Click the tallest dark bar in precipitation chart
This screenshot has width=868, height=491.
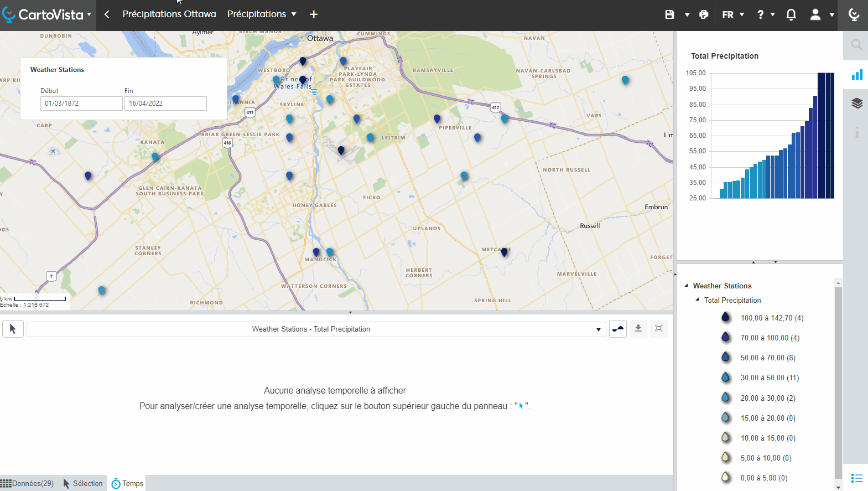coord(826,136)
